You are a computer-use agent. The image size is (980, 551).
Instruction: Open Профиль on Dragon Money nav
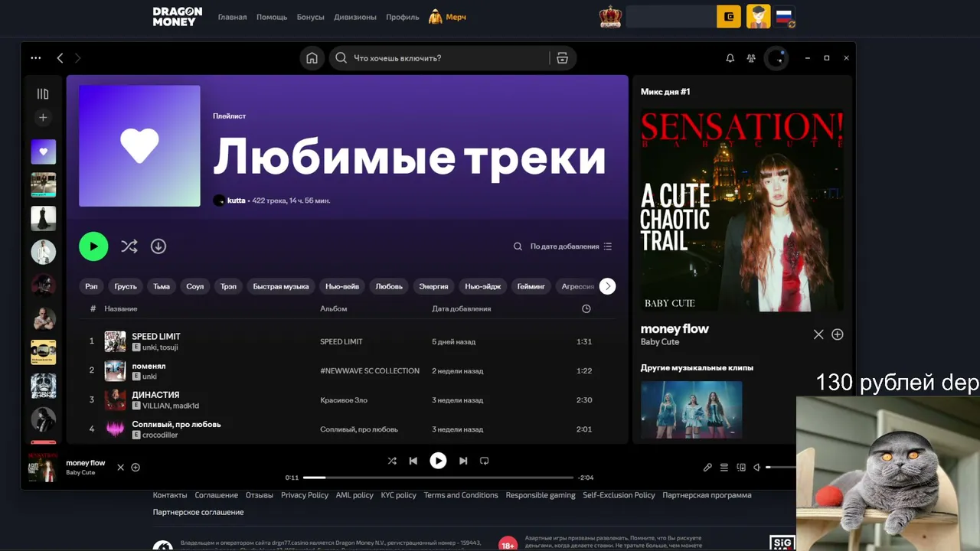pos(403,17)
